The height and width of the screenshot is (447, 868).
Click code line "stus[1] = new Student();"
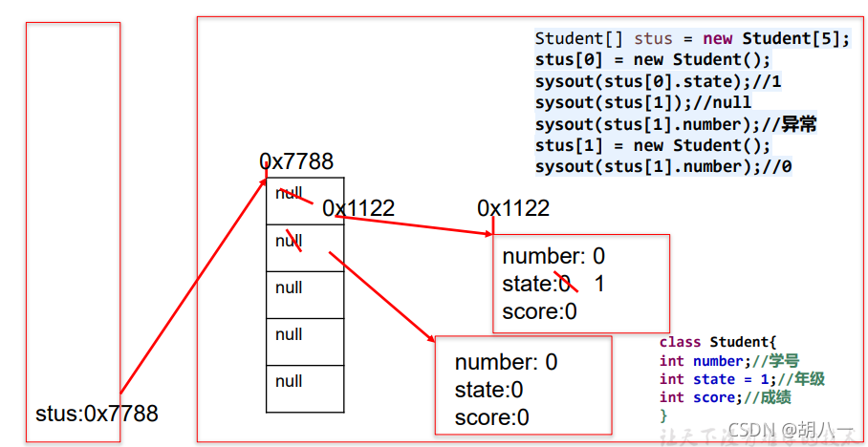[653, 145]
